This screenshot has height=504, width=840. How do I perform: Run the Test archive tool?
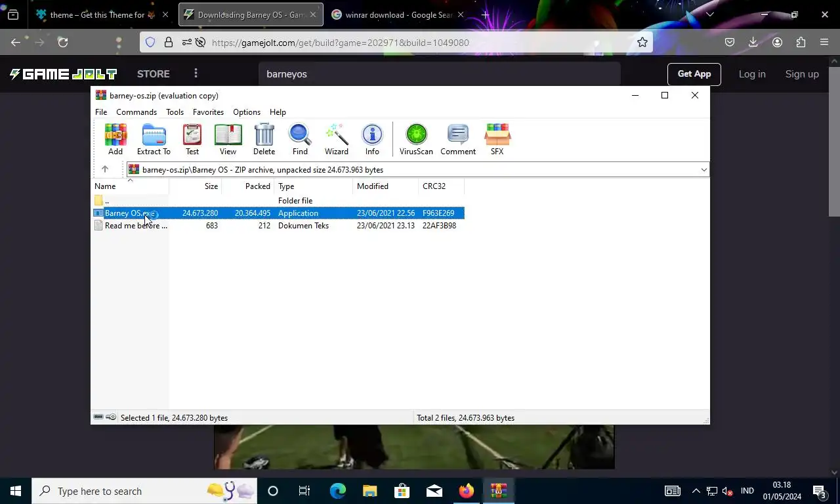tap(192, 139)
